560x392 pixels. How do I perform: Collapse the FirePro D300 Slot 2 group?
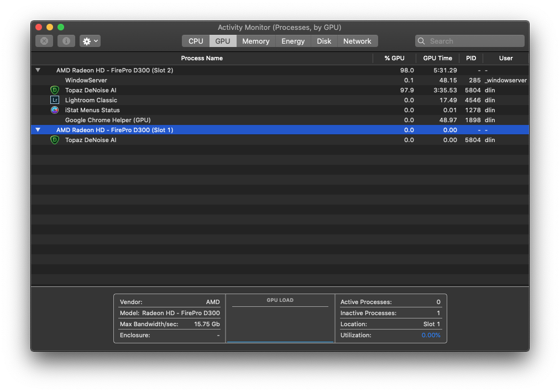pos(38,70)
